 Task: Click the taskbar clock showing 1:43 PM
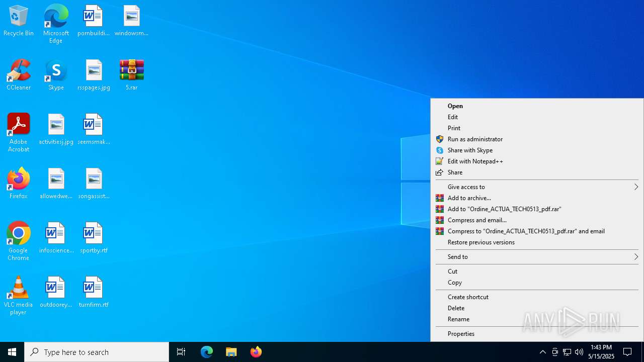(601, 352)
